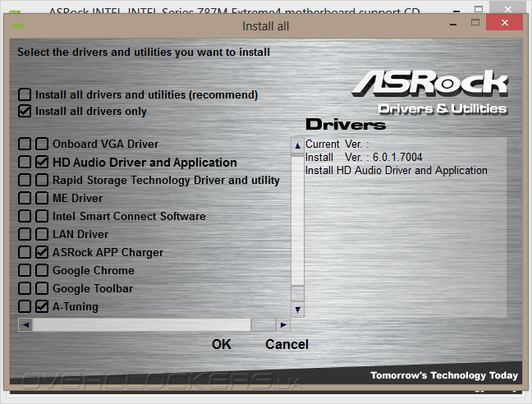The width and height of the screenshot is (532, 404).
Task: Click the horizontal scrollbar thumb under the list
Action: click(142, 325)
